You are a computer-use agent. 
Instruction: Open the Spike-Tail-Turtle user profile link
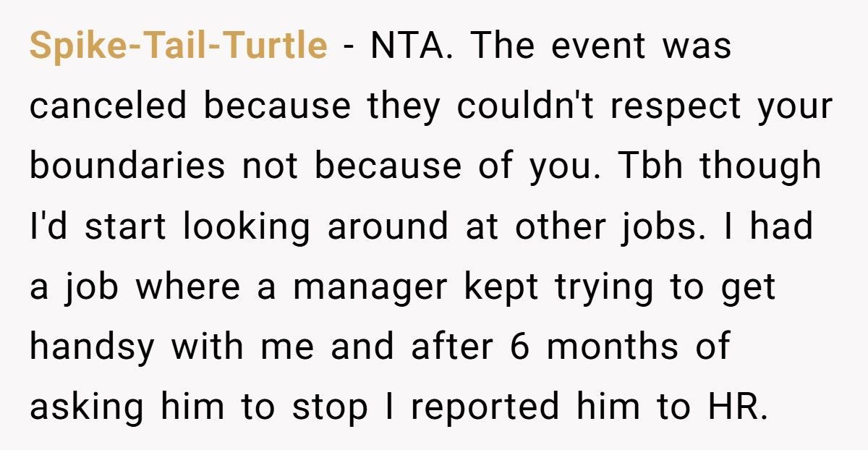point(178,46)
